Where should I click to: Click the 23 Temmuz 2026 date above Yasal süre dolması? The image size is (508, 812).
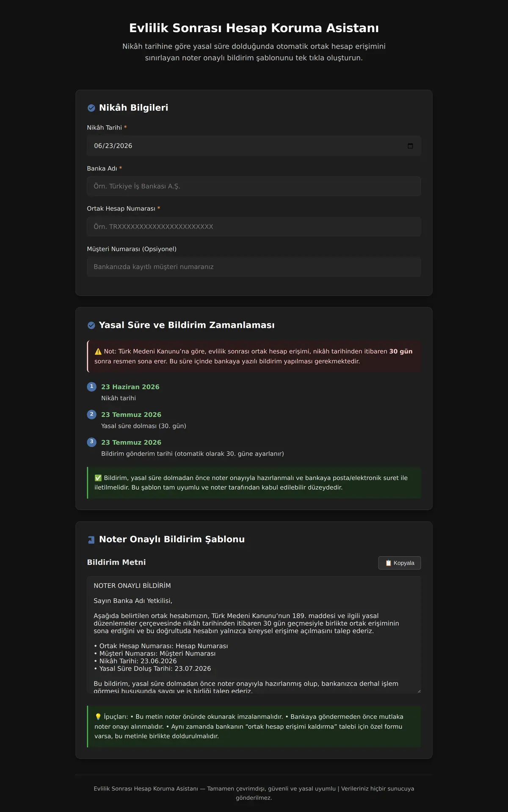pyautogui.click(x=131, y=415)
